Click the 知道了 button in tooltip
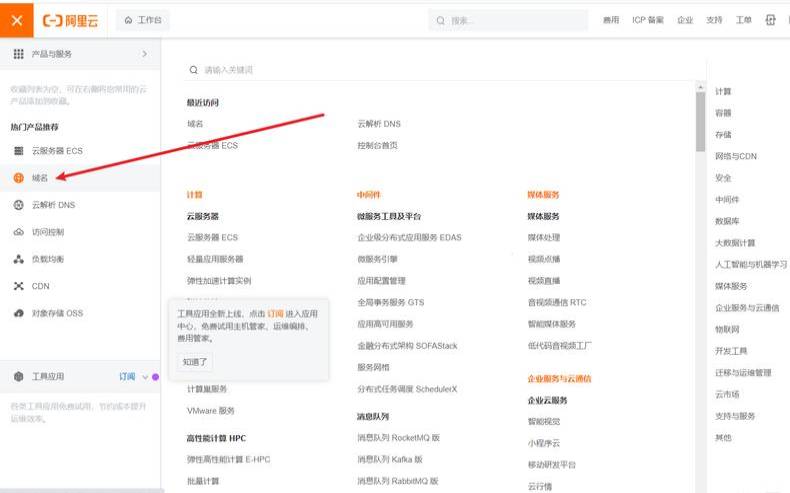 [x=195, y=362]
